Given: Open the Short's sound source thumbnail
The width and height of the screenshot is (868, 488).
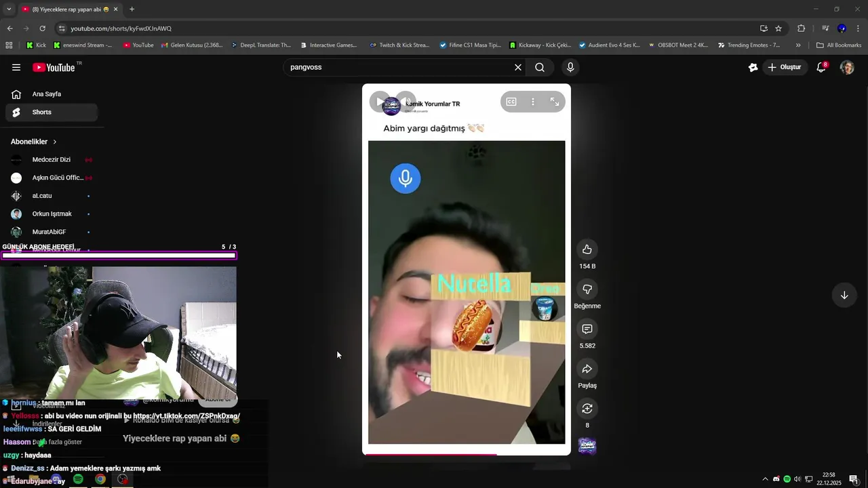Looking at the screenshot, I should click(587, 445).
